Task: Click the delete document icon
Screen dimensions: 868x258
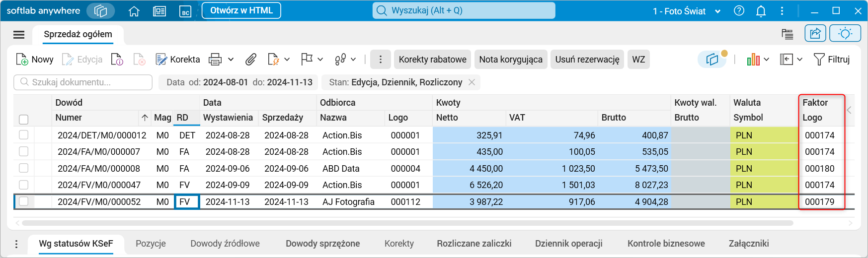Action: point(140,60)
